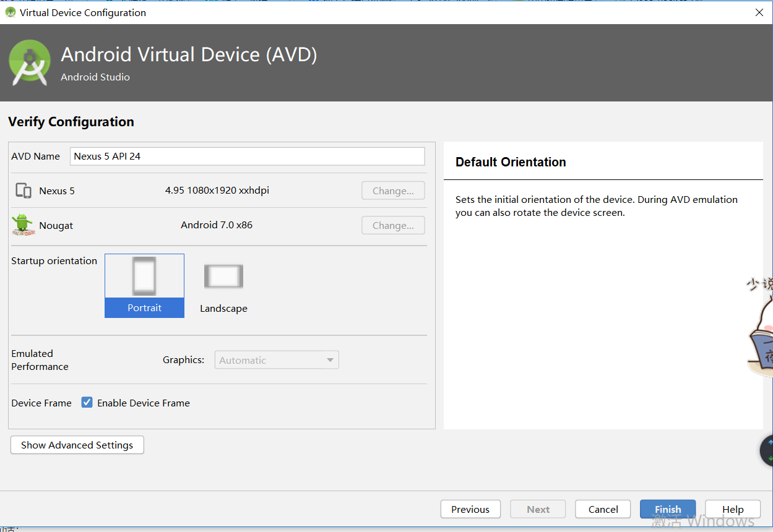Image resolution: width=773 pixels, height=532 pixels.
Task: Choose the Landscape startup orientation label
Action: pos(223,309)
